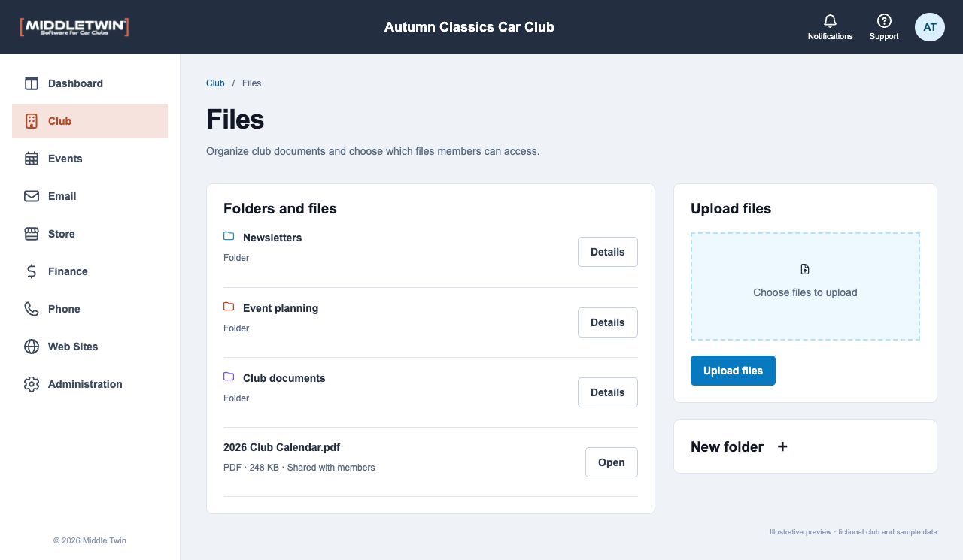Click the upload file icon in drop zone
This screenshot has width=963, height=560.
click(x=805, y=269)
